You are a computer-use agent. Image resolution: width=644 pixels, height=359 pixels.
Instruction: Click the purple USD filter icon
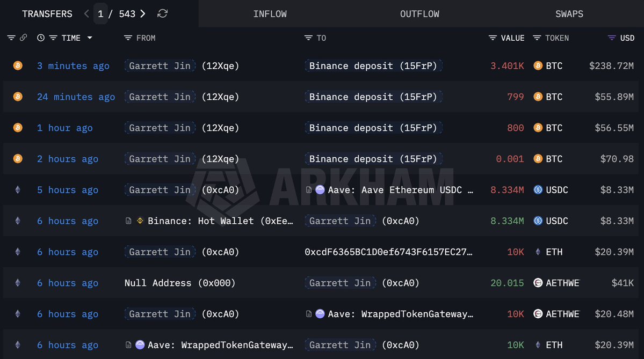tap(612, 38)
